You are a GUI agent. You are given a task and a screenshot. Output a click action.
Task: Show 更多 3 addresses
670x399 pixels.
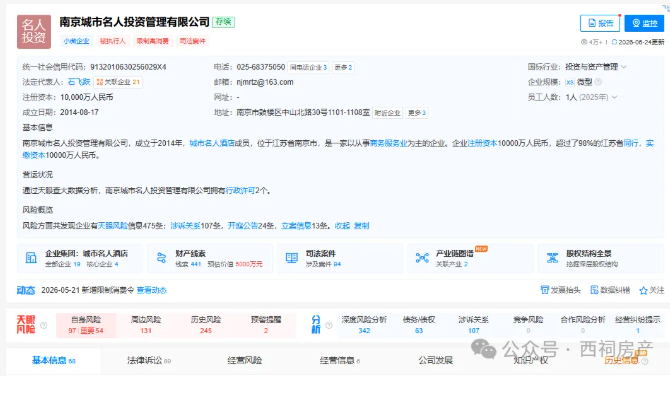417,113
